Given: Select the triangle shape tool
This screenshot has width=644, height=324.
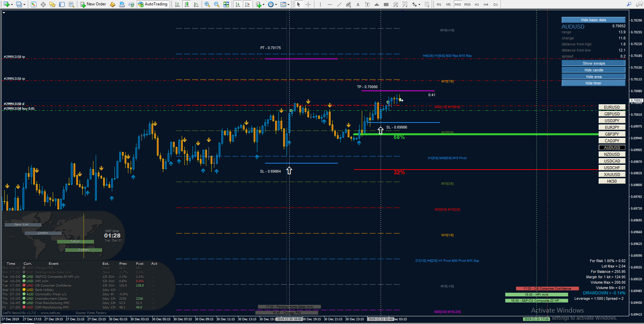Looking at the screenshot, I should click(377, 4).
